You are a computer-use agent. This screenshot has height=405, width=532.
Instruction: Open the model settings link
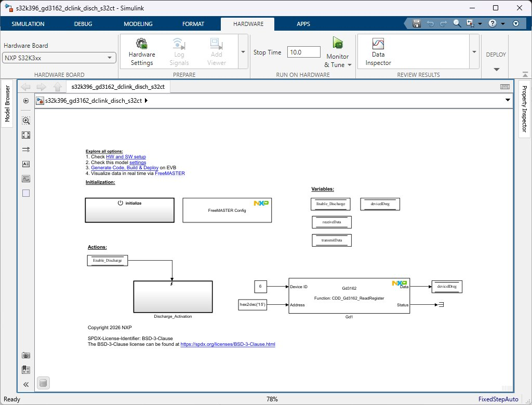138,163
